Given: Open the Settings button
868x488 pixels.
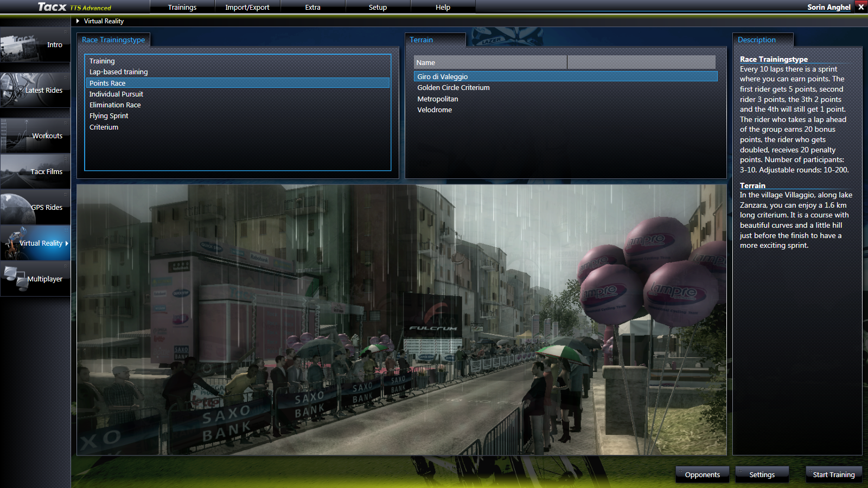Looking at the screenshot, I should coord(762,474).
